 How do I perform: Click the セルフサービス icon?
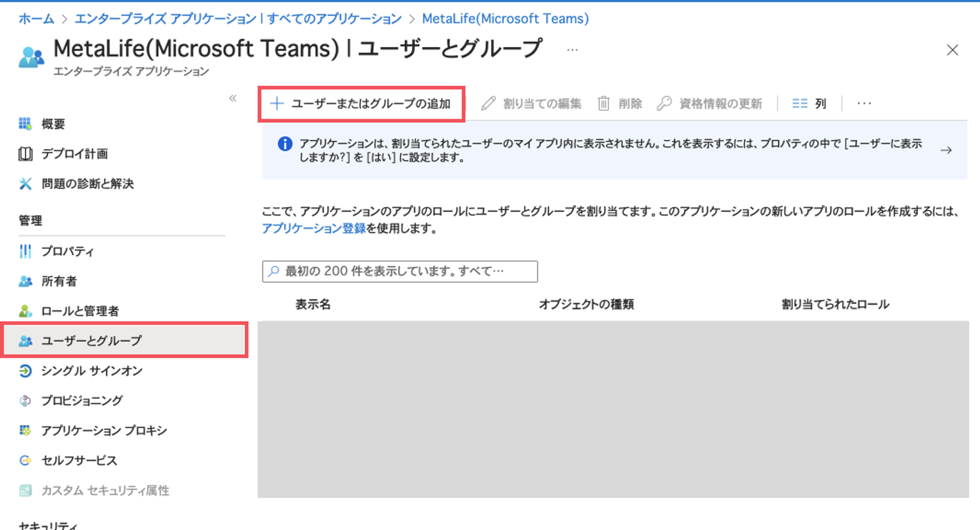pos(25,461)
